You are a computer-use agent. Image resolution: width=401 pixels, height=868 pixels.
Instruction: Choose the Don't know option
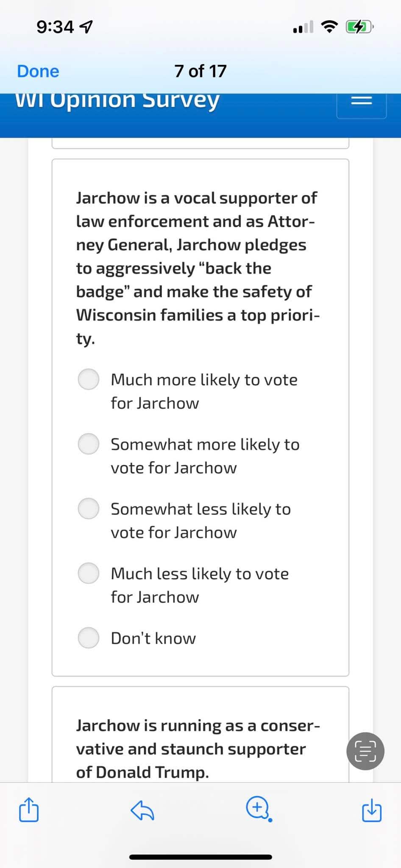(89, 637)
